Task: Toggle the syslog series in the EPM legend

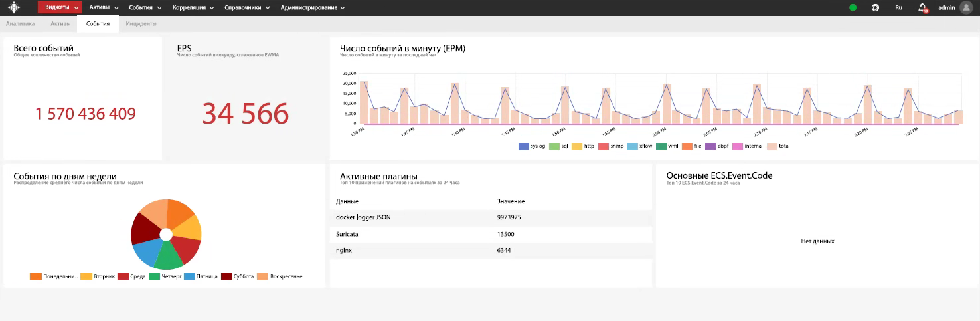Action: pos(532,146)
